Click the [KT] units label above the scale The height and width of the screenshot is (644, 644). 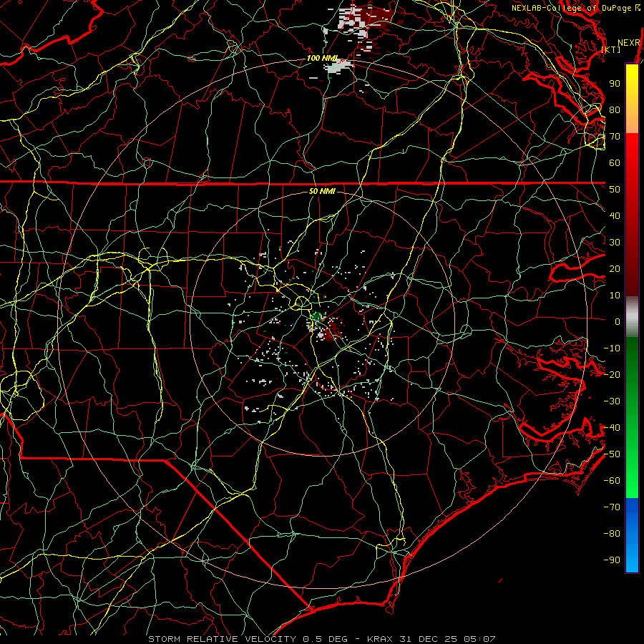coord(611,49)
